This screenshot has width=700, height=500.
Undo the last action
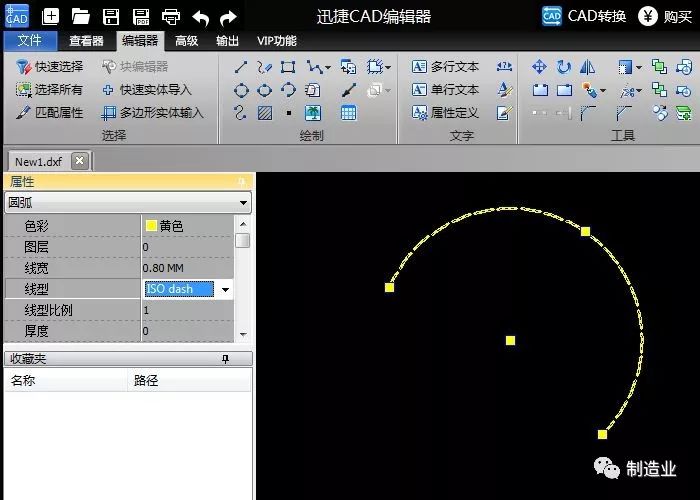point(200,18)
